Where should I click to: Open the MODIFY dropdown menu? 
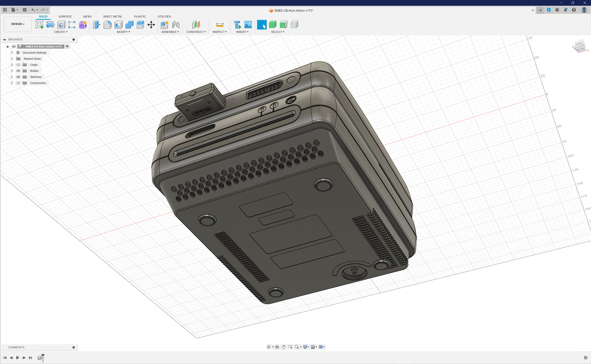(x=123, y=32)
